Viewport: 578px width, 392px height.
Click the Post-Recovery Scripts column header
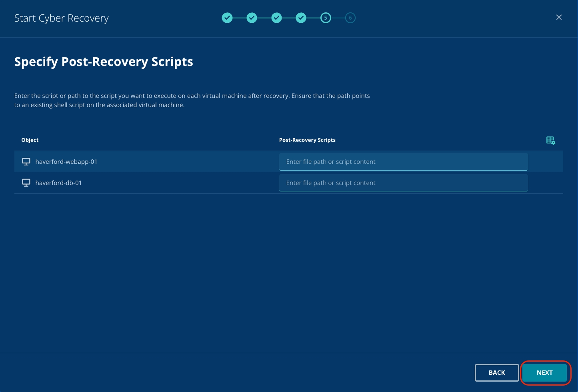(307, 140)
